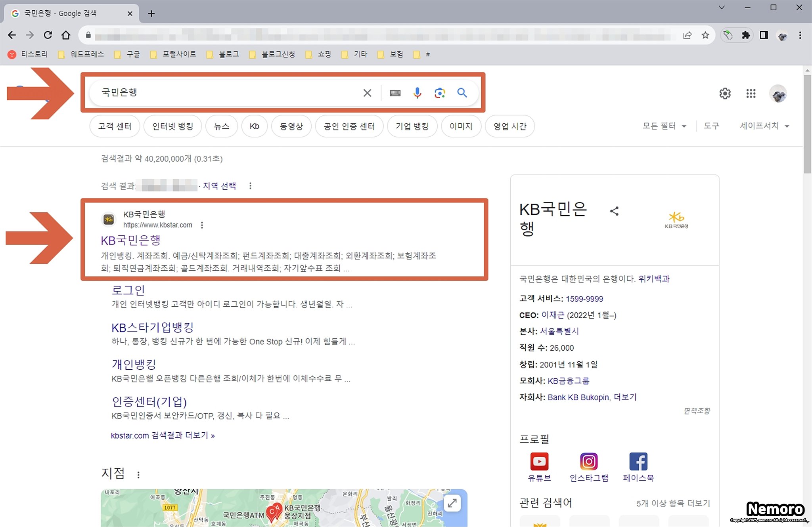Open the Instagram profile icon
The width and height of the screenshot is (812, 527).
tap(589, 462)
